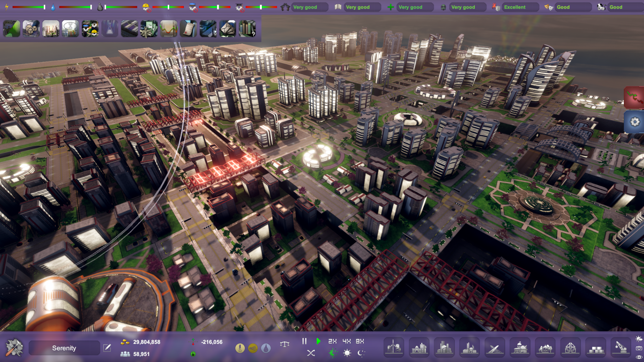
Task: Select the demolish wrecking crane tool
Action: pos(621,347)
